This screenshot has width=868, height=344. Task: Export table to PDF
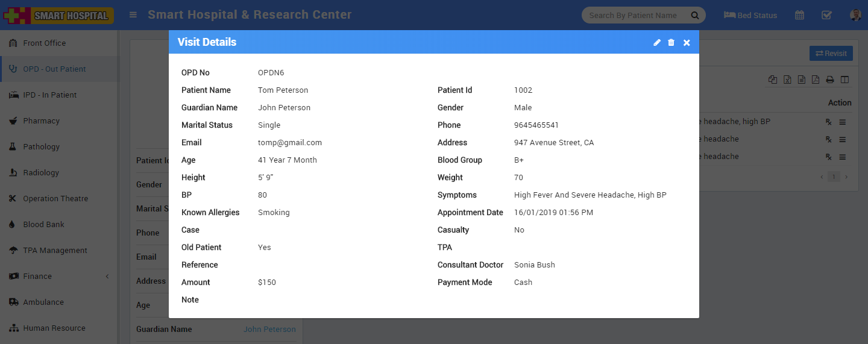point(816,80)
